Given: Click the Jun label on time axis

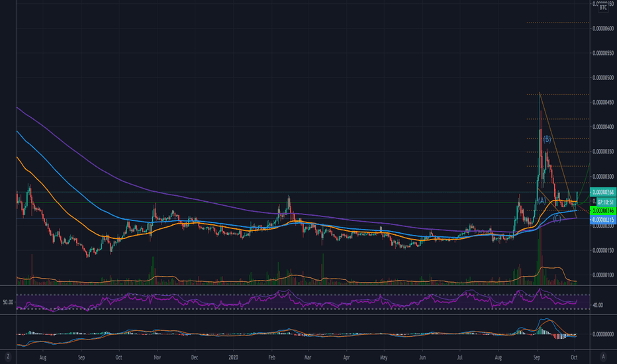Looking at the screenshot, I should pyautogui.click(x=422, y=357).
